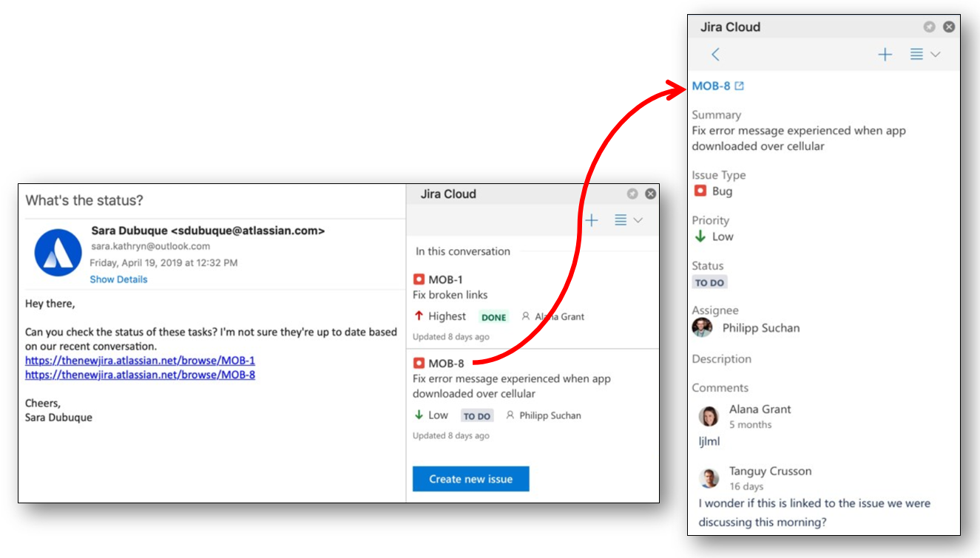Open list menu dropdown in conversation Jira panel
Image resolution: width=980 pixels, height=558 pixels.
tap(629, 220)
